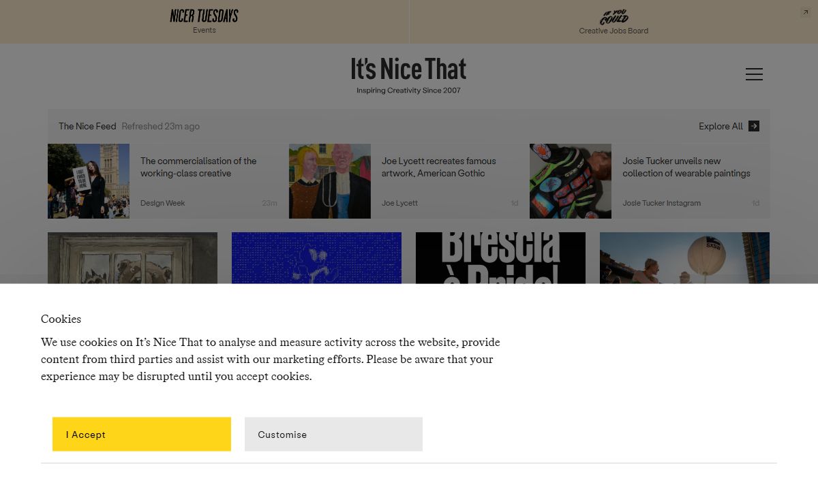Open the Explore All link
Image resolution: width=818 pixels, height=504 pixels.
721,126
